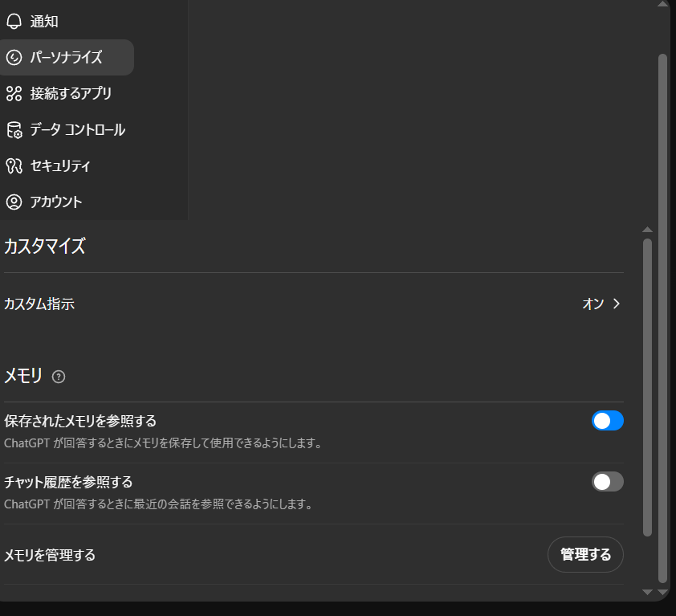Click the カスタム指示 row label
The width and height of the screenshot is (676, 616).
point(39,304)
